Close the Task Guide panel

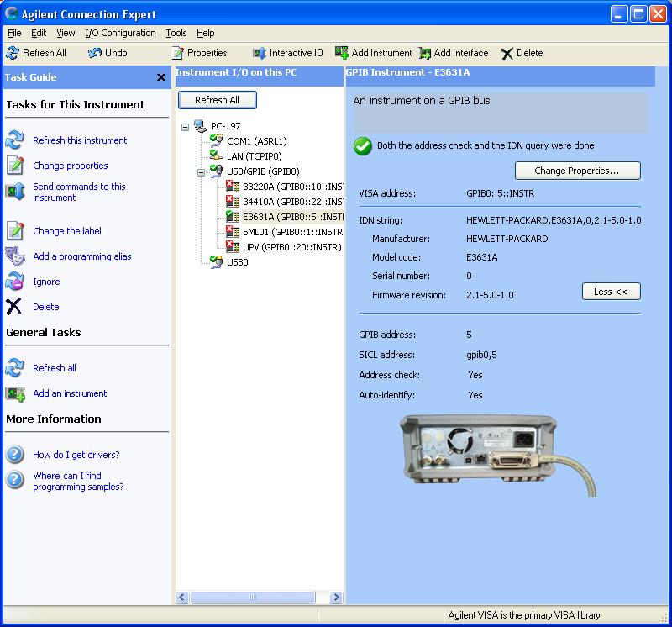pyautogui.click(x=161, y=77)
